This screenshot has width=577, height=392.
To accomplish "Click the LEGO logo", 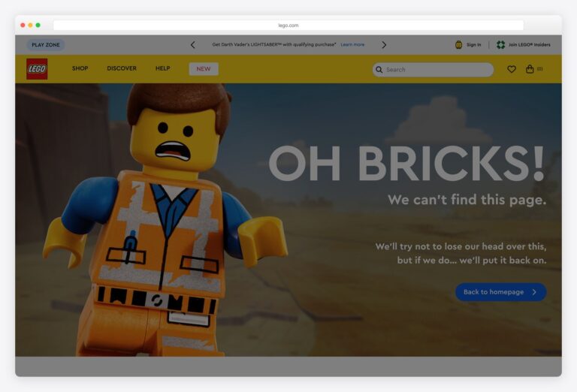I will [x=37, y=69].
